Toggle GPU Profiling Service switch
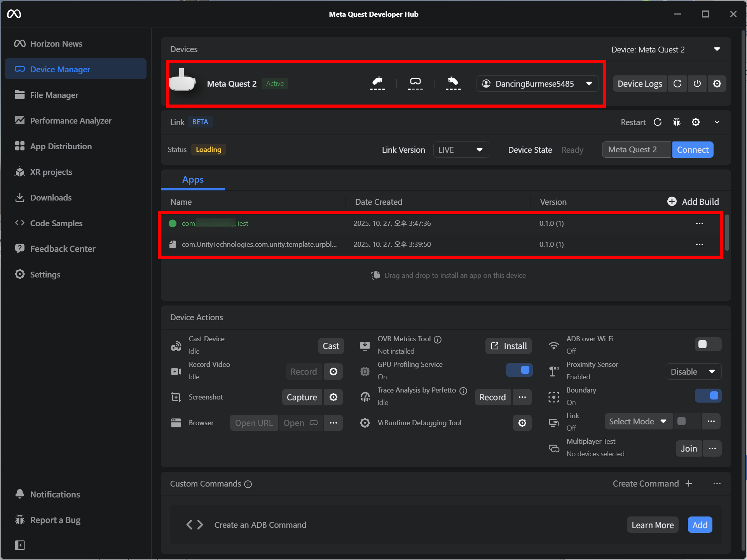 coord(520,370)
